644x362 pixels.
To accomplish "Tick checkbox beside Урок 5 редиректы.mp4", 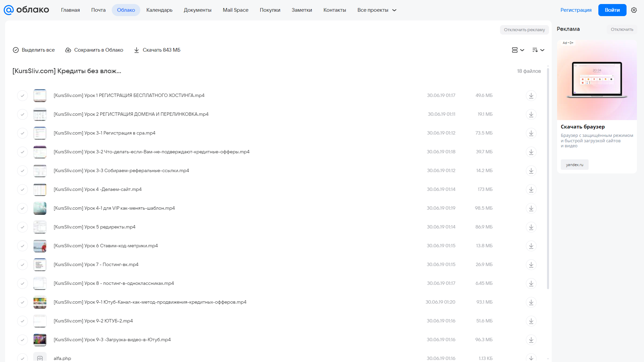I will [22, 227].
